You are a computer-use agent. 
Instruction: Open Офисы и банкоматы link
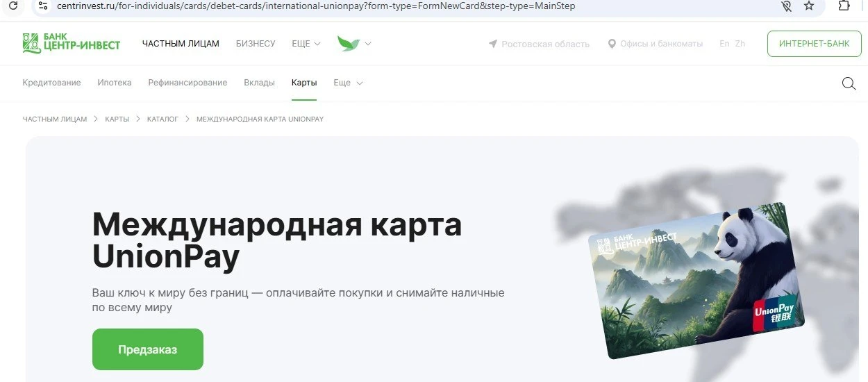661,44
